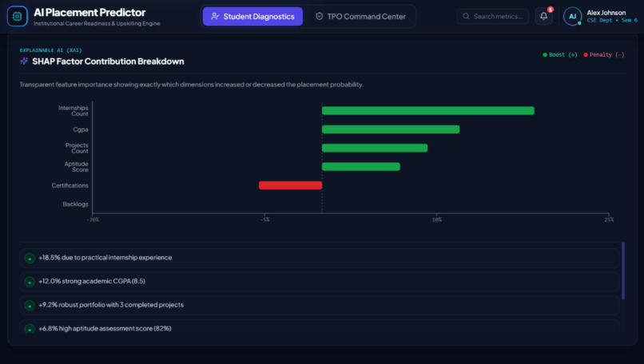644x364 pixels.
Task: Select '+12.0% strong academic CGPA (8.5)' row
Action: 320,282
